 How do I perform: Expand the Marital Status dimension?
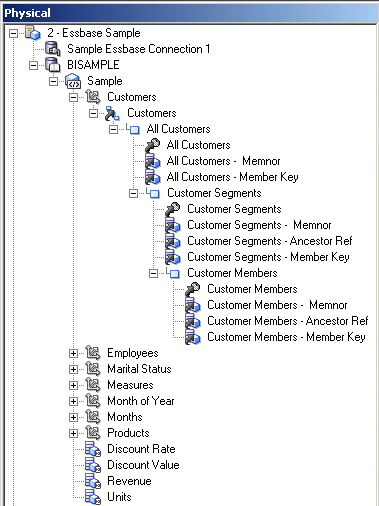point(73,369)
